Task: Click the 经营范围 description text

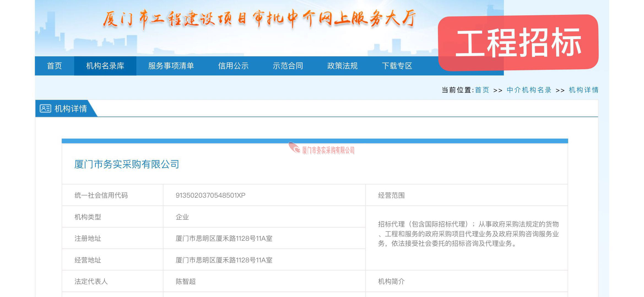Action: [x=468, y=234]
